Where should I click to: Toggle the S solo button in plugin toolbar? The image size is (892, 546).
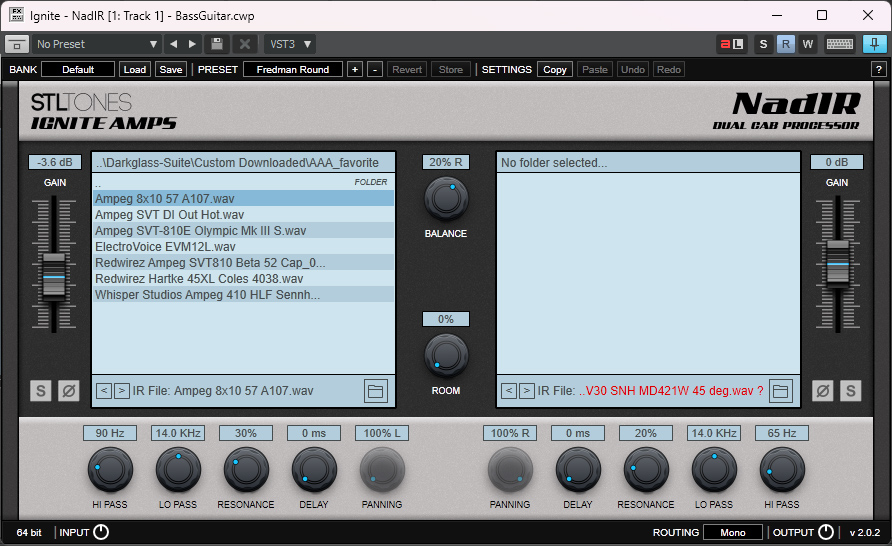[763, 44]
